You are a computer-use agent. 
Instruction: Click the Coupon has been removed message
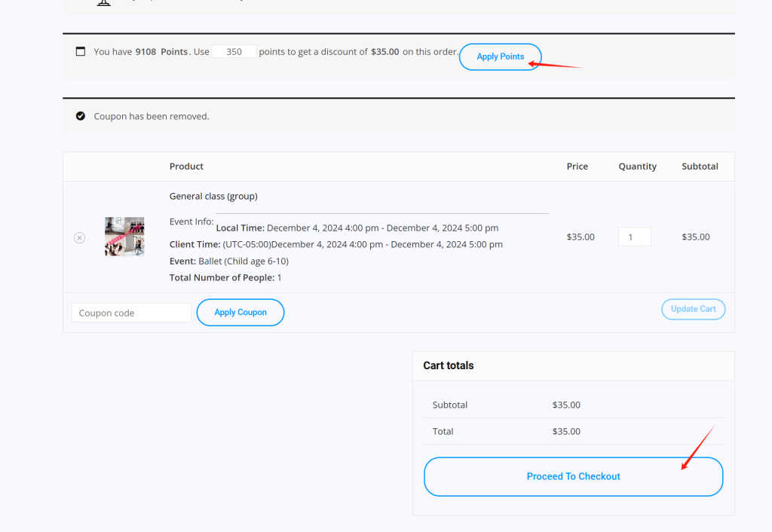[152, 116]
